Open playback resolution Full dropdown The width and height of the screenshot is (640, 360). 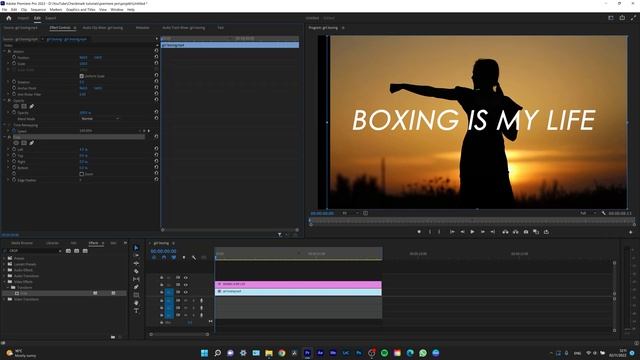click(588, 213)
